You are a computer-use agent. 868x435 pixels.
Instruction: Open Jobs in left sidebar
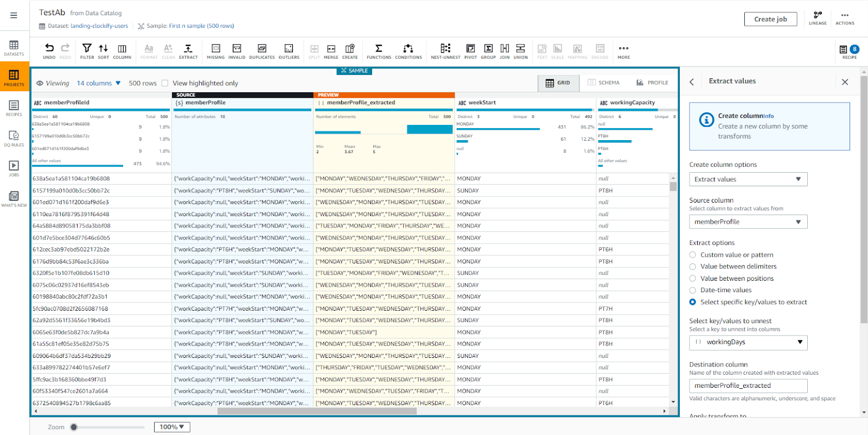tap(14, 168)
